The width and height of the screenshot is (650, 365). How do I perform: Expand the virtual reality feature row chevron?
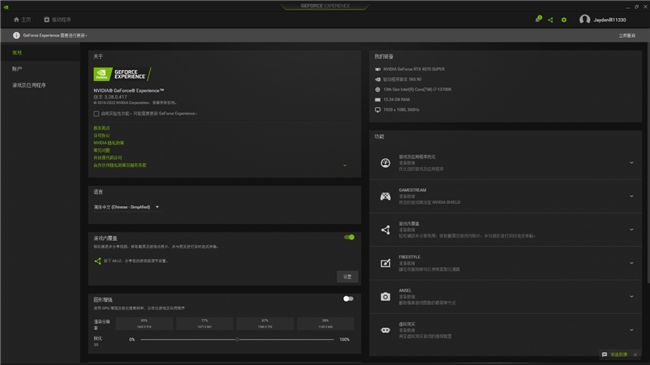point(631,330)
